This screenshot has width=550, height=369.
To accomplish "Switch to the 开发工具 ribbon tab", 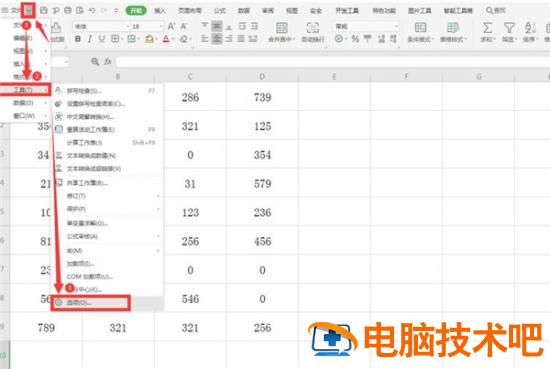I will (347, 11).
